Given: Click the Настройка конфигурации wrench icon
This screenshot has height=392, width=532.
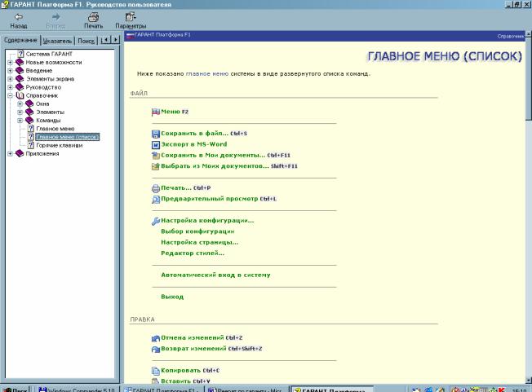Looking at the screenshot, I should 155,221.
